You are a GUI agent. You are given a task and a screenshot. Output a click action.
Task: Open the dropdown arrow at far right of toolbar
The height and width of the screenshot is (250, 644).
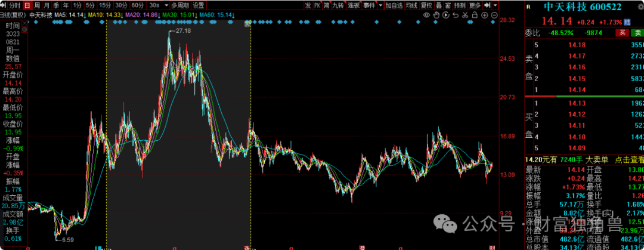[496, 5]
